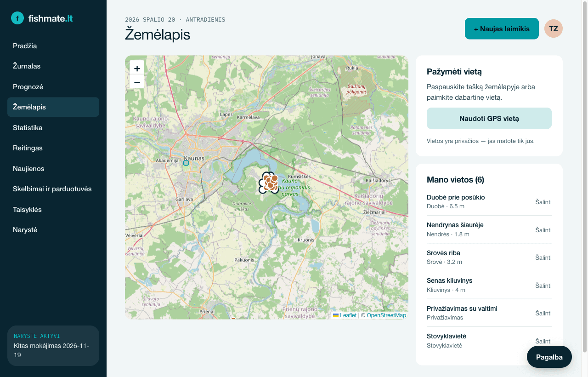This screenshot has height=377, width=588.
Task: Click the fishmate.lt brand name
Action: point(51,18)
